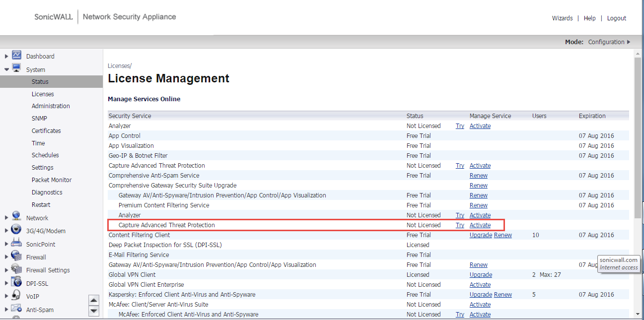Collapse the System section arrow

click(x=6, y=70)
